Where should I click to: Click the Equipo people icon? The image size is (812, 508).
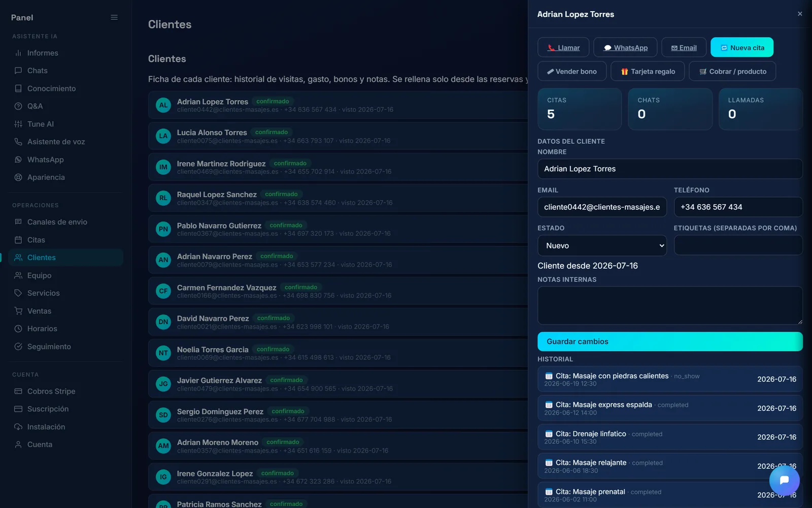[18, 275]
